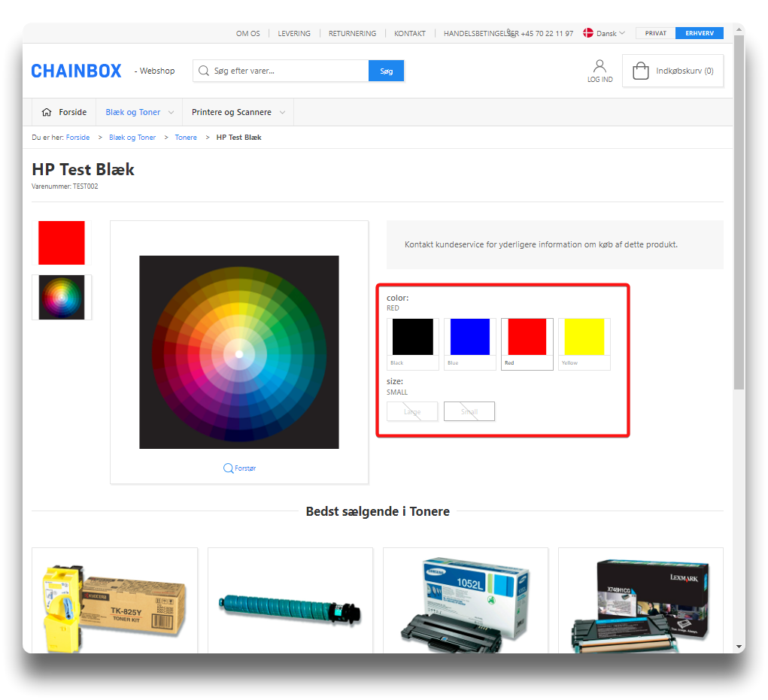This screenshot has height=700, width=768.
Task: Click the Chainbox logo
Action: [76, 71]
